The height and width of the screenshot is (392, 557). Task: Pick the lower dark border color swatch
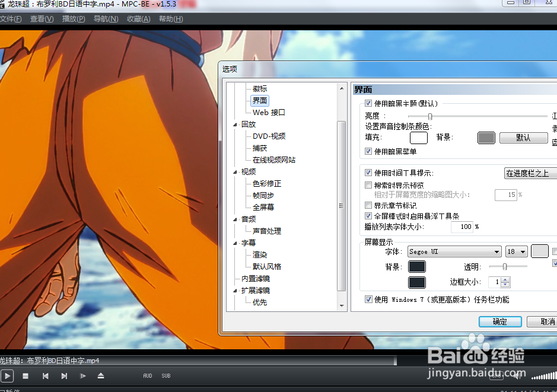click(x=417, y=283)
